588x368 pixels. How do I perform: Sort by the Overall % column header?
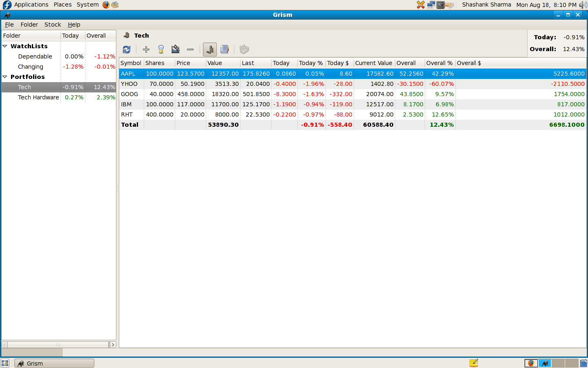(x=440, y=63)
